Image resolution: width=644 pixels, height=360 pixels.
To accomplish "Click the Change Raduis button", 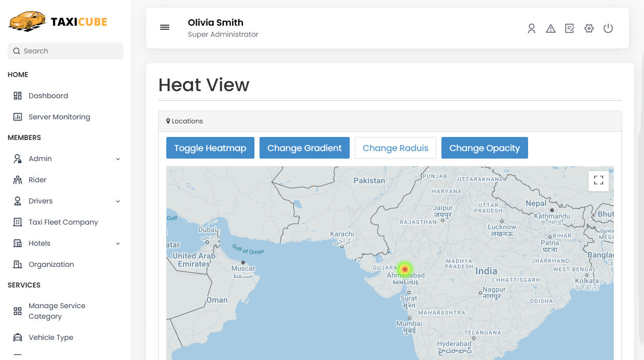I will coord(395,148).
